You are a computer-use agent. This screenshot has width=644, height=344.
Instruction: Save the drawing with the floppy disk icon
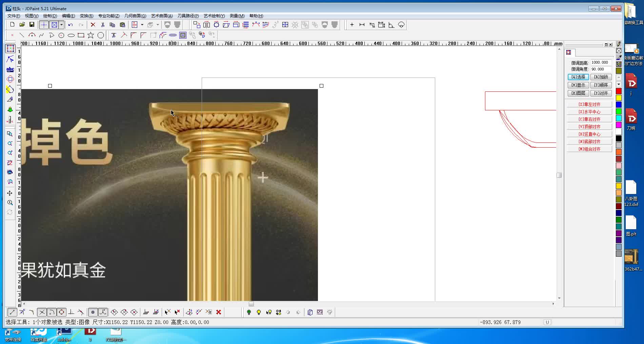pyautogui.click(x=32, y=25)
